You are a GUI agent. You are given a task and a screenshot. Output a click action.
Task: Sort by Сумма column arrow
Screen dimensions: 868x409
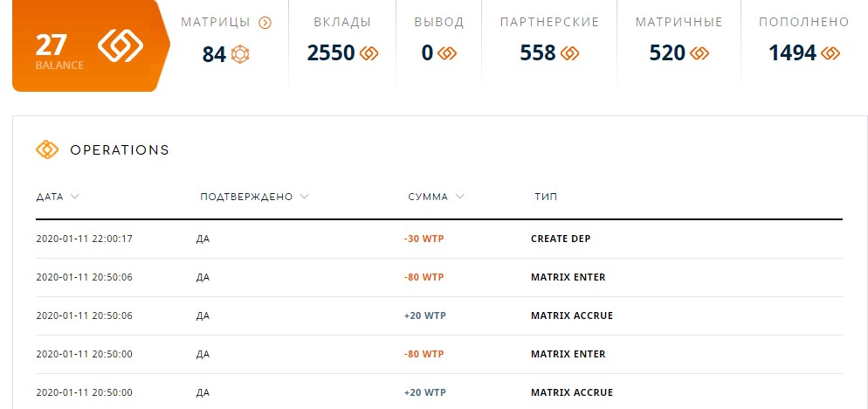459,196
